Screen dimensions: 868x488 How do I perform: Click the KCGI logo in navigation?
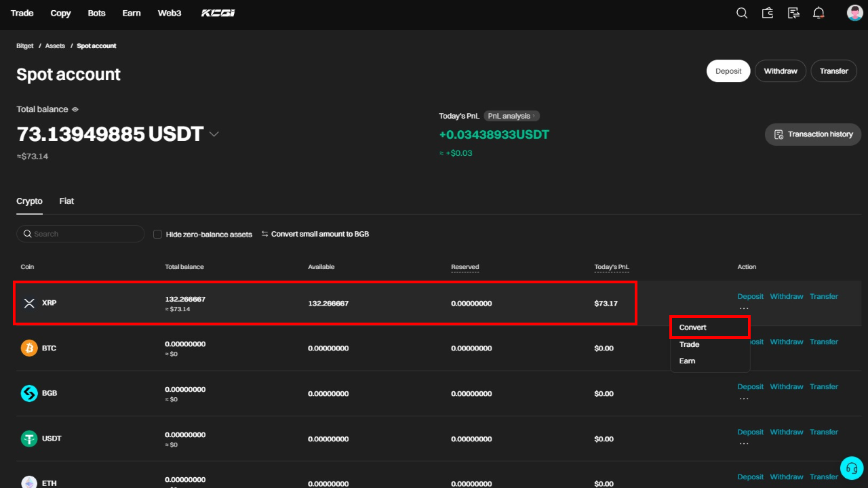pos(218,13)
